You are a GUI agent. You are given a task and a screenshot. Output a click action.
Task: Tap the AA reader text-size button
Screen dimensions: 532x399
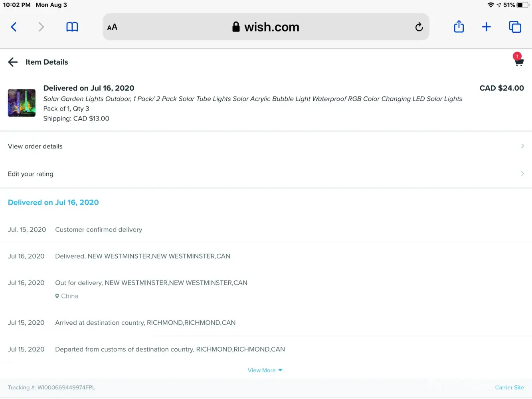(112, 27)
